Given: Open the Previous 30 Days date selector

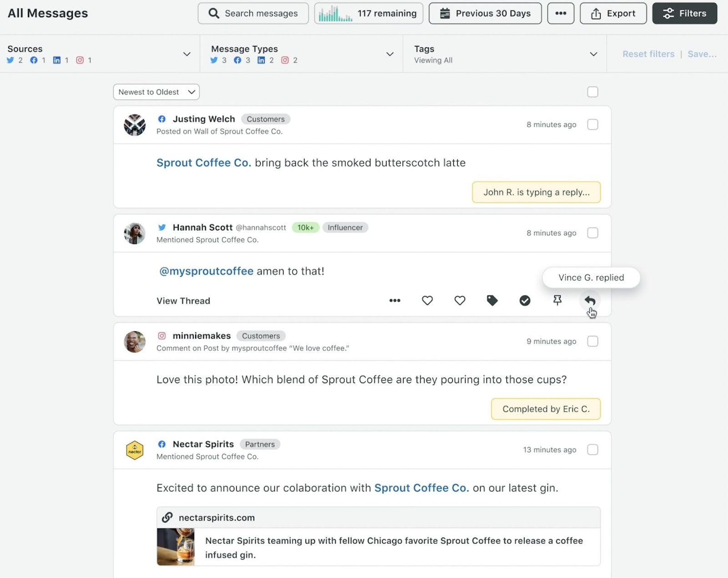Looking at the screenshot, I should pyautogui.click(x=485, y=13).
